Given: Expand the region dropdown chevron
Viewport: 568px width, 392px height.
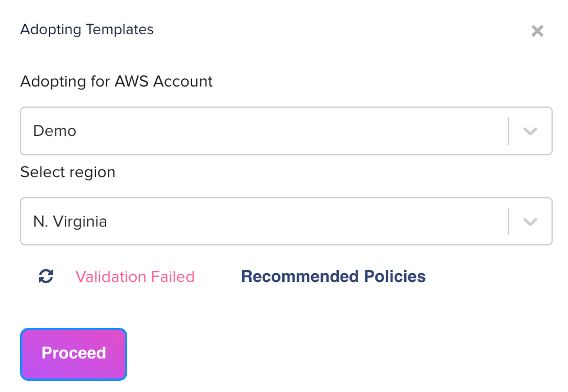Looking at the screenshot, I should coord(530,222).
